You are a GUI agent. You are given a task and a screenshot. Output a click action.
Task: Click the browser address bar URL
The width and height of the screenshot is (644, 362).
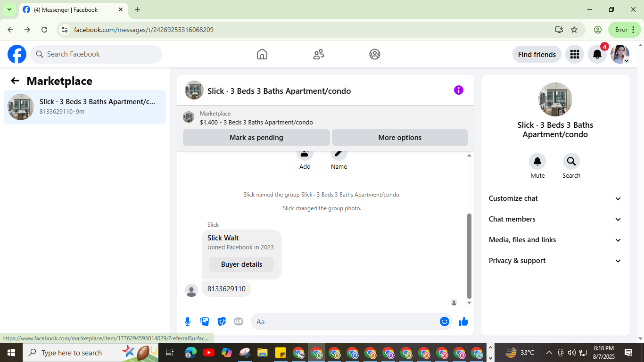click(x=144, y=30)
